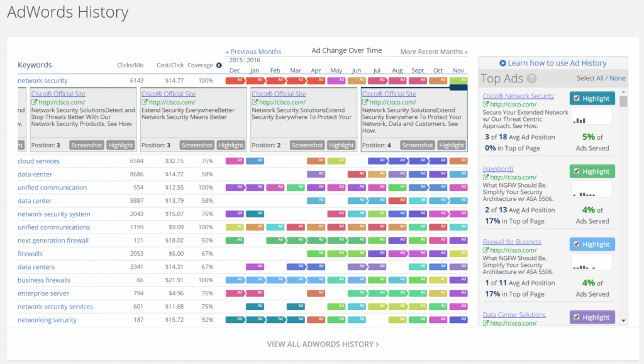Click the $32.15 cost for cloud services

point(175,161)
